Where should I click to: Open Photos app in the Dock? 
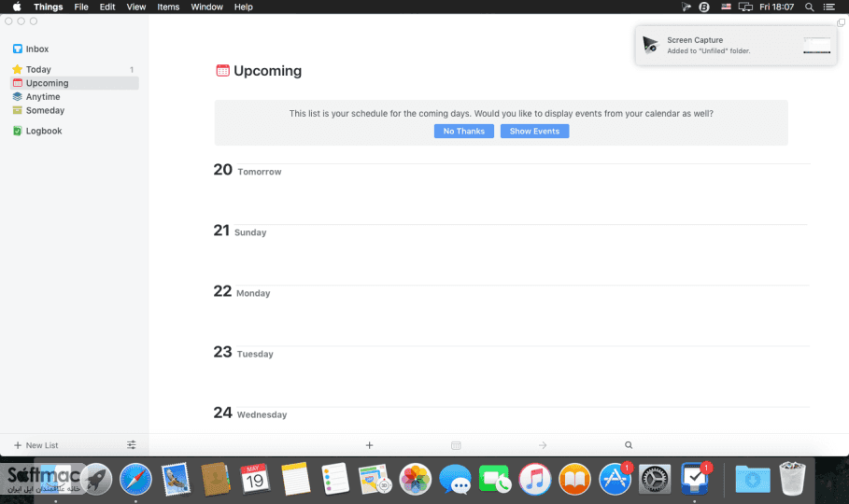click(x=416, y=480)
